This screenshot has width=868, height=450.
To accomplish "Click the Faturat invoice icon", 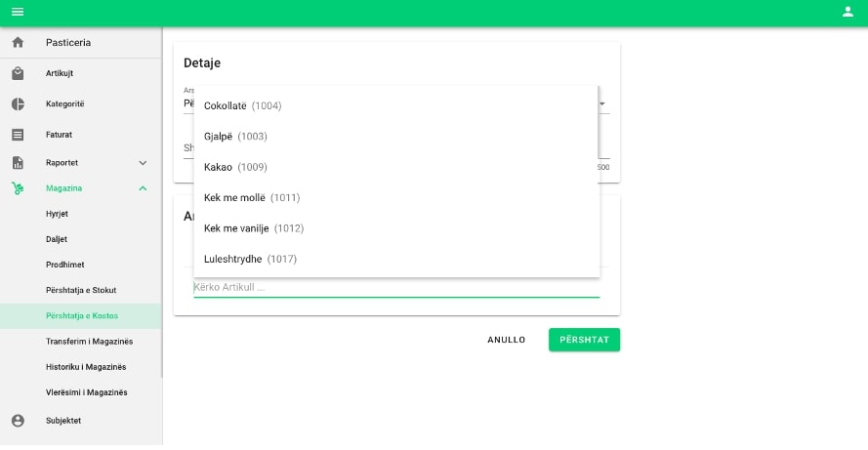I will point(18,135).
